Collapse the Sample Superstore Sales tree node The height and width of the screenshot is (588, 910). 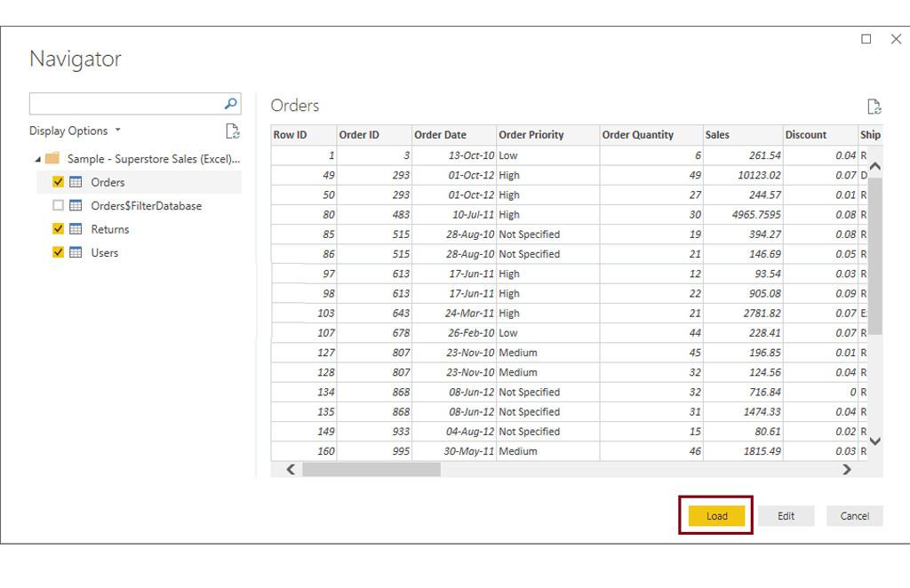pos(37,159)
